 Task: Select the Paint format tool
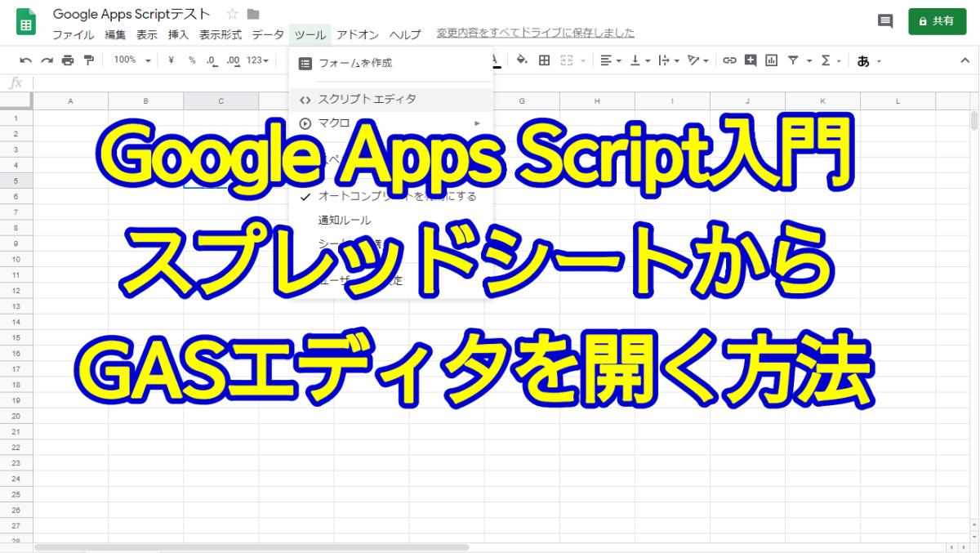pyautogui.click(x=88, y=60)
